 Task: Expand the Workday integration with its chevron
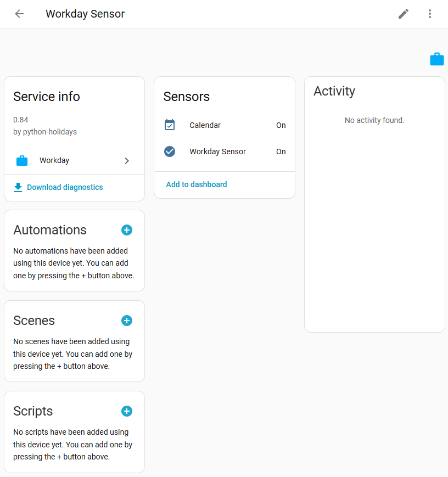[x=127, y=160]
